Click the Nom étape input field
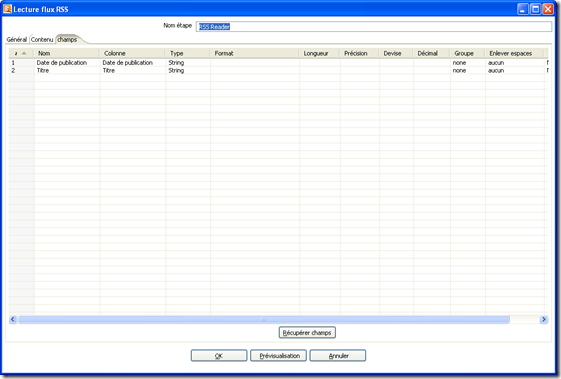561x379 pixels. click(x=374, y=26)
